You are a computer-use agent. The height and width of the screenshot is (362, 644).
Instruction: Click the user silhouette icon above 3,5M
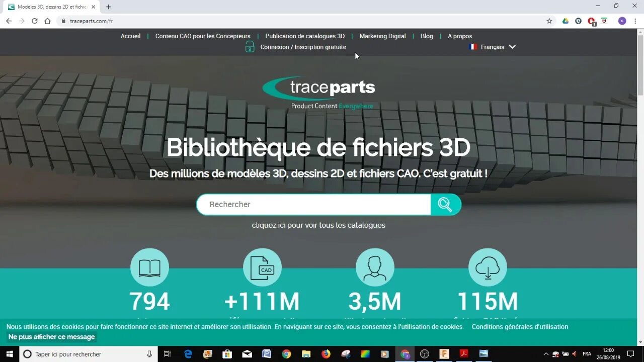(375, 267)
